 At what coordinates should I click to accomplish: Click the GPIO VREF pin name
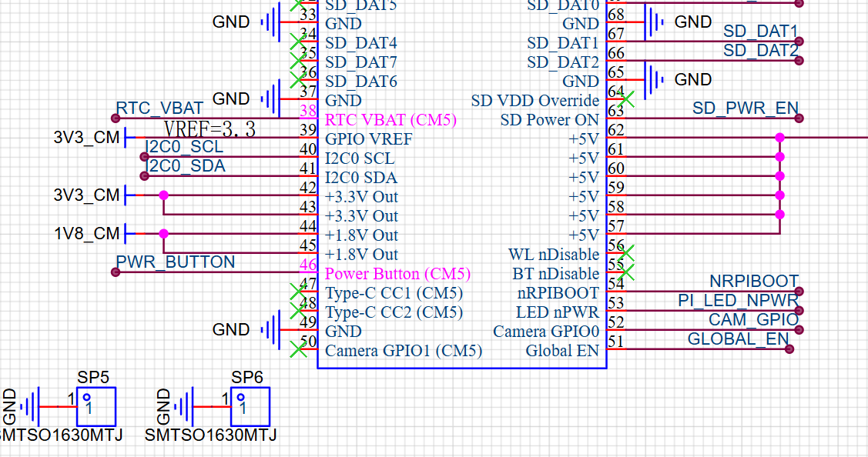369,139
